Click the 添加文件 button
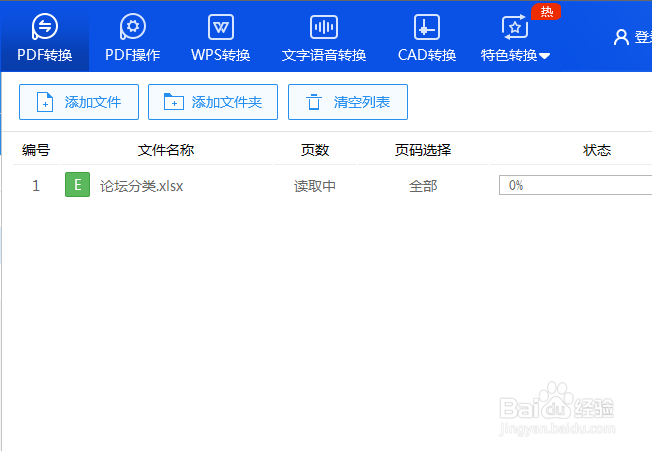The height and width of the screenshot is (451, 652). click(79, 102)
